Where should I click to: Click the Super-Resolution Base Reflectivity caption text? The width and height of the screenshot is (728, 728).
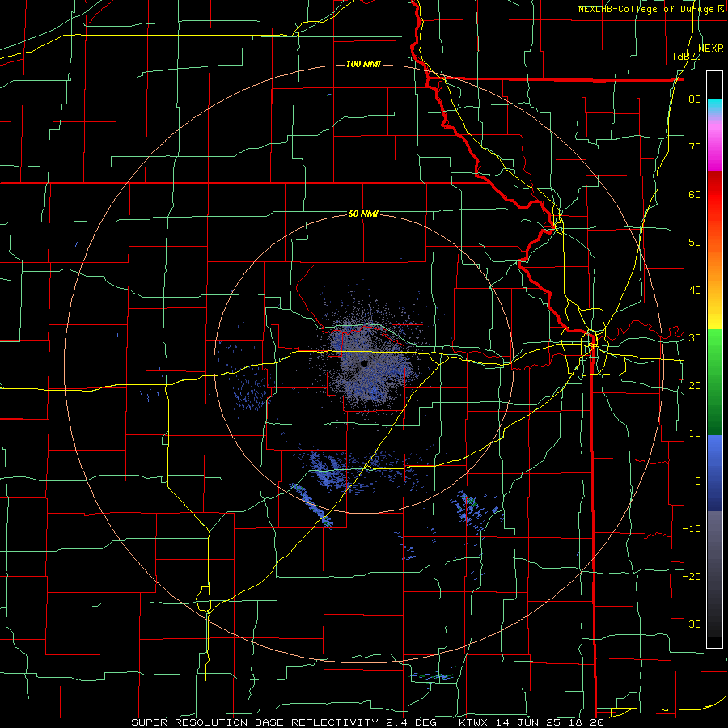coord(367,722)
